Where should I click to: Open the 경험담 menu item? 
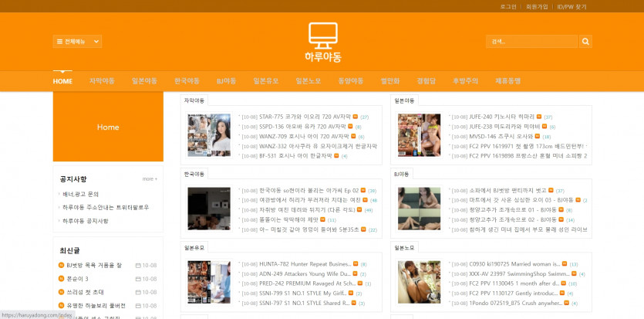coord(426,81)
